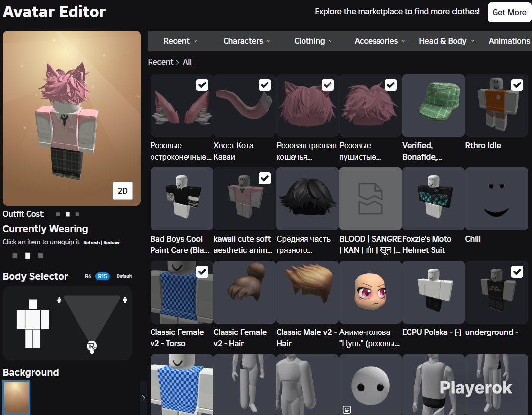Click the Redraw link
The width and height of the screenshot is (532, 415).
click(111, 243)
